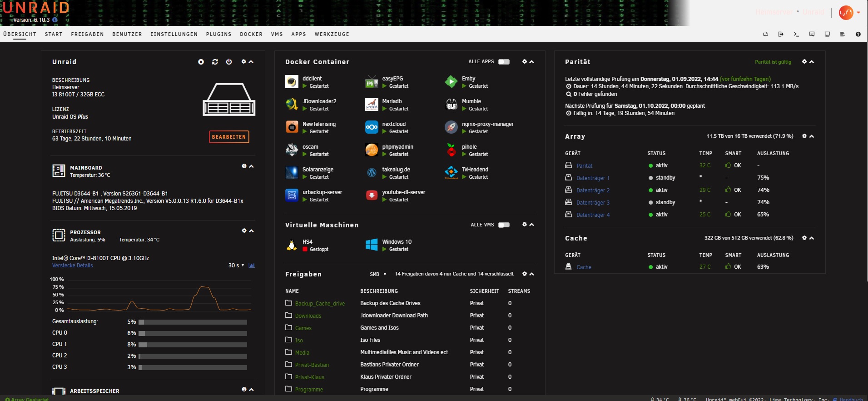Open the nextcloud container icon

pos(372,127)
